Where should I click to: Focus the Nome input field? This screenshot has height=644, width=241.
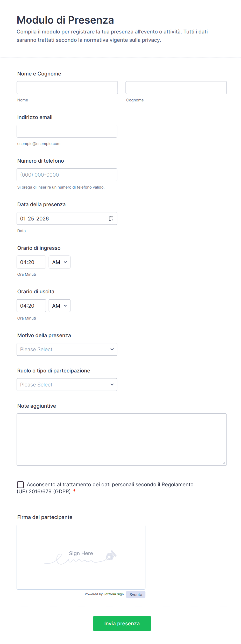click(67, 88)
